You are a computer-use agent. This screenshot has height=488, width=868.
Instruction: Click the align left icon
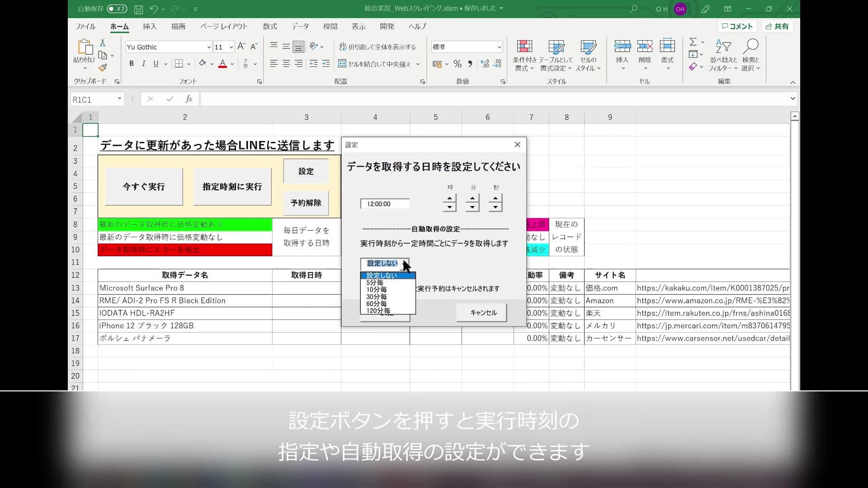click(x=274, y=64)
